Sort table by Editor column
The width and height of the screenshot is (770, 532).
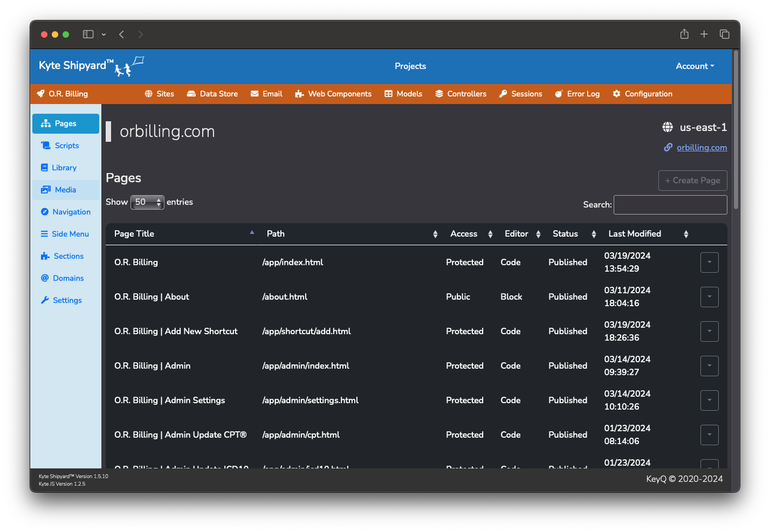520,234
